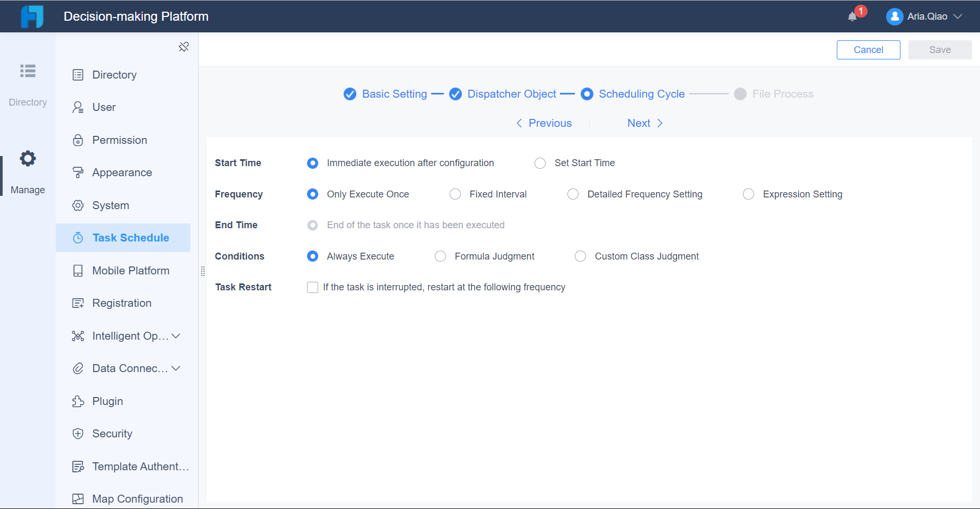980x509 pixels.
Task: Unpin the sidebar with the pin icon
Action: (184, 47)
